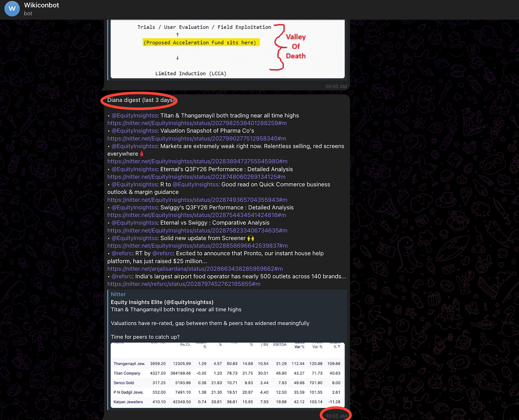Click @EquityInsightss mention beside Solid new update
The height and width of the screenshot is (420, 519).
click(134, 238)
